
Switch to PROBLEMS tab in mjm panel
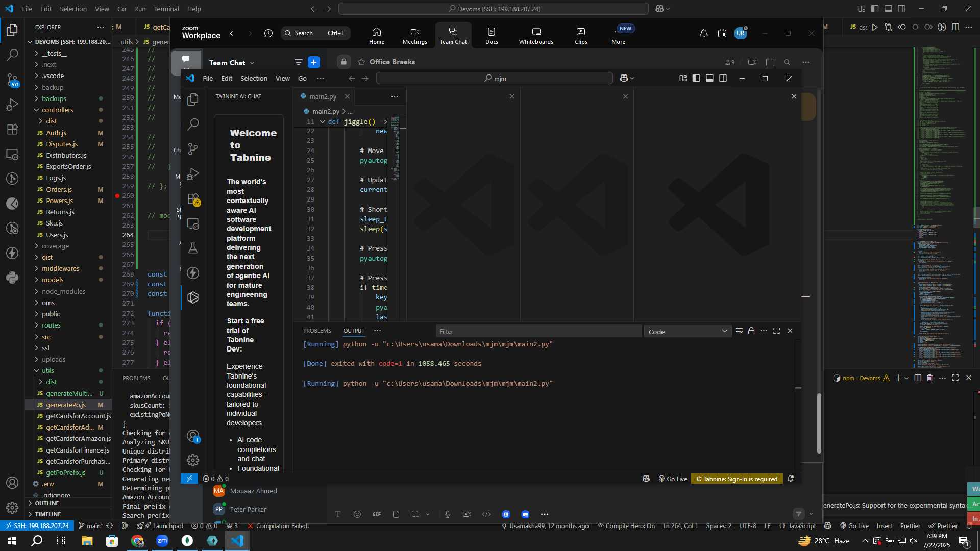tap(317, 331)
